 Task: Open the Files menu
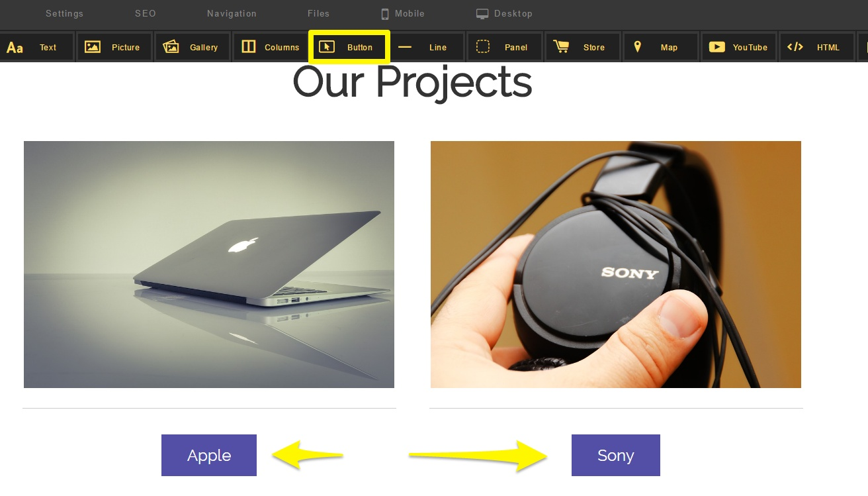pyautogui.click(x=318, y=13)
